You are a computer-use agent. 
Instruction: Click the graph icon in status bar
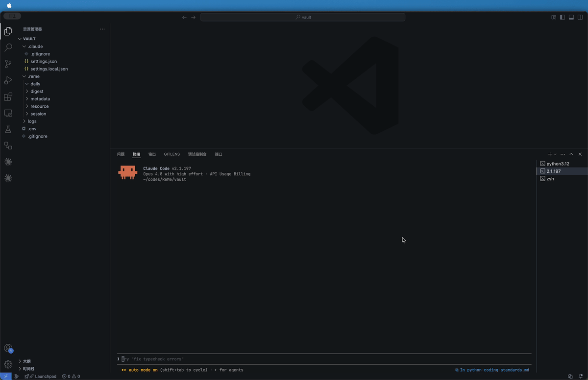click(17, 376)
